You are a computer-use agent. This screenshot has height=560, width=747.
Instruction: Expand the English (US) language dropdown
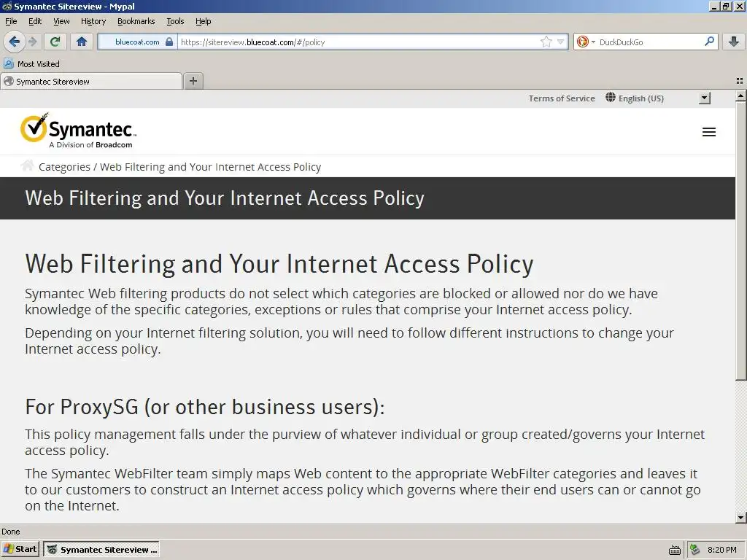[705, 98]
